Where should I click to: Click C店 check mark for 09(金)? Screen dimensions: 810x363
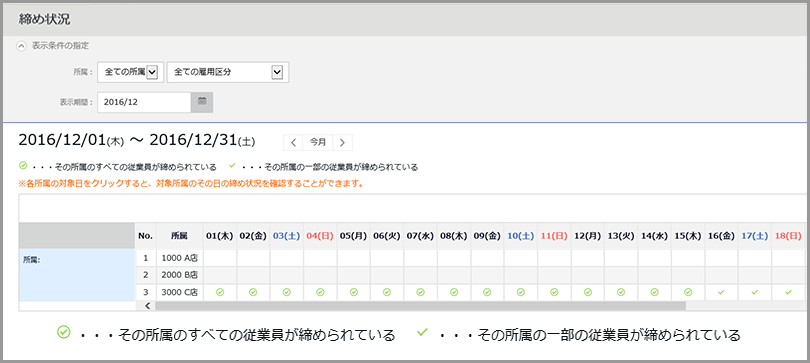point(487,292)
